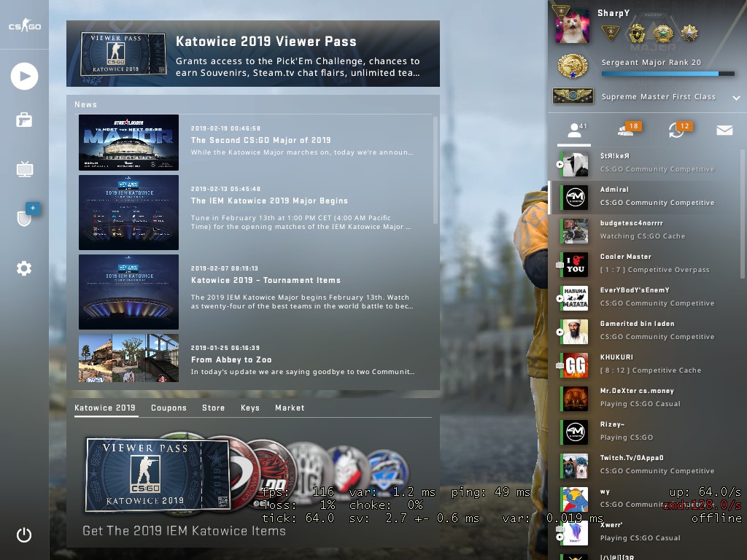Image resolution: width=747 pixels, height=560 pixels.
Task: Click the News section heading
Action: coord(86,104)
